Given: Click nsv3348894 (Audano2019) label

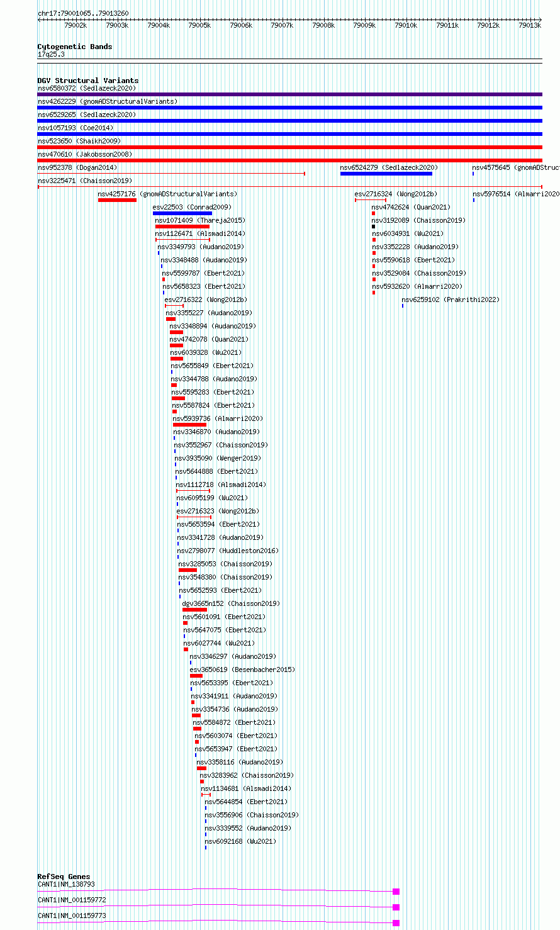Looking at the screenshot, I should (x=213, y=326).
